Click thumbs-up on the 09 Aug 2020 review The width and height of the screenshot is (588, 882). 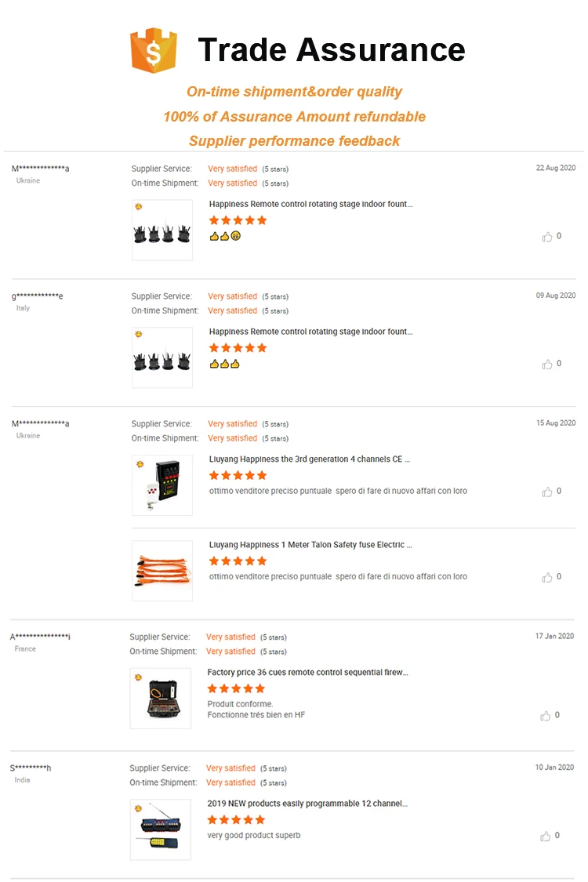tap(547, 365)
